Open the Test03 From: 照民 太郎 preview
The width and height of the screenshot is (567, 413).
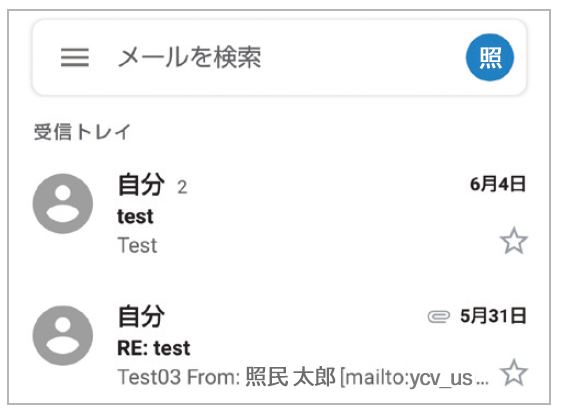coord(227,377)
